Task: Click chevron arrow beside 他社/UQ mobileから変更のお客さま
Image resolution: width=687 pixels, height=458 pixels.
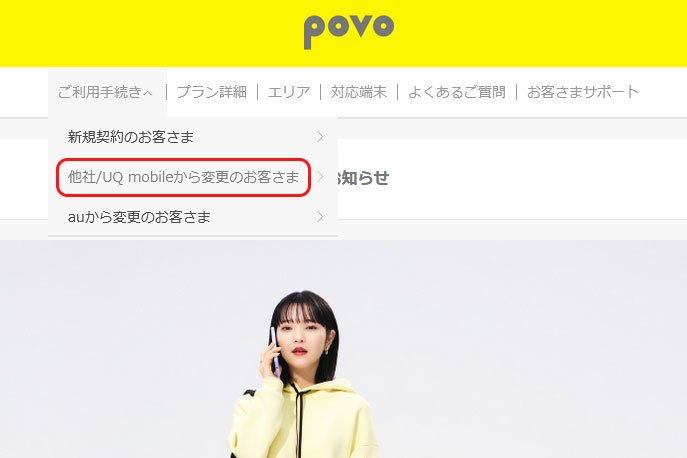Action: pyautogui.click(x=320, y=177)
